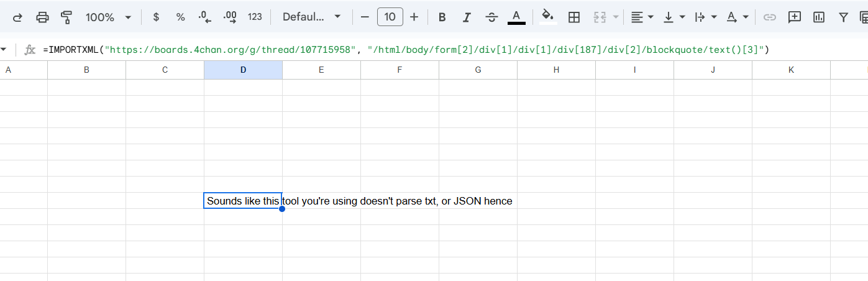Toggle strikethrough formatting

point(491,17)
